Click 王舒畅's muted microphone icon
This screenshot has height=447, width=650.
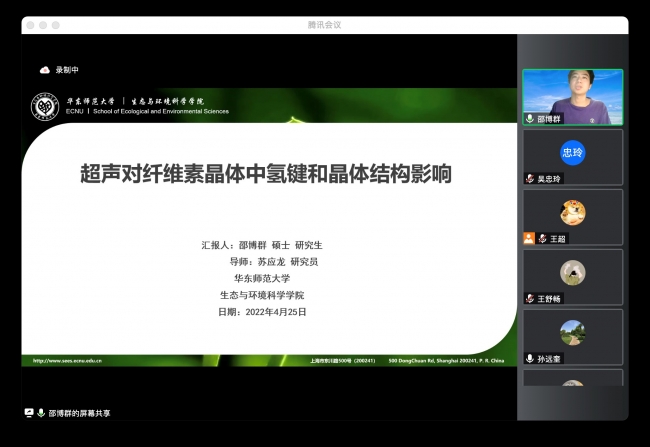tap(530, 298)
